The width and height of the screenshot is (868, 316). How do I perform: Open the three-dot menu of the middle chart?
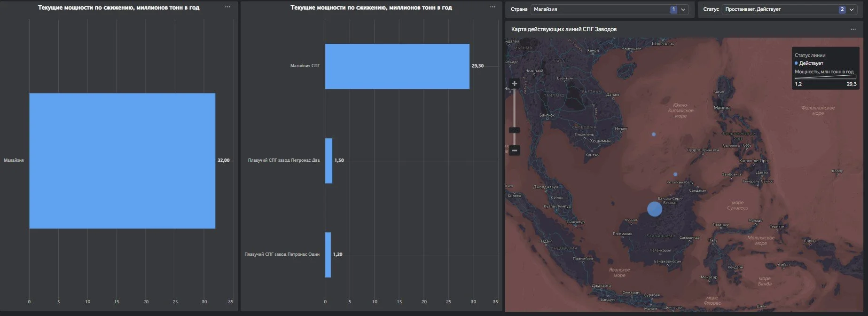point(493,7)
